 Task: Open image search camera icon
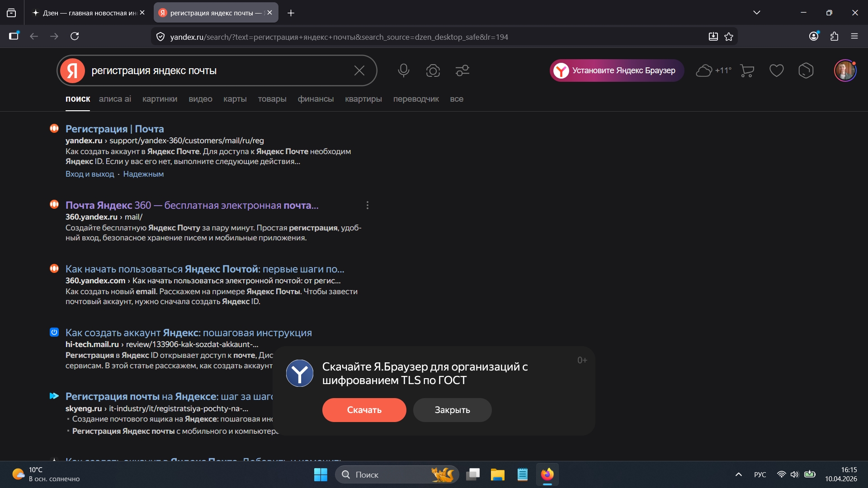click(433, 70)
